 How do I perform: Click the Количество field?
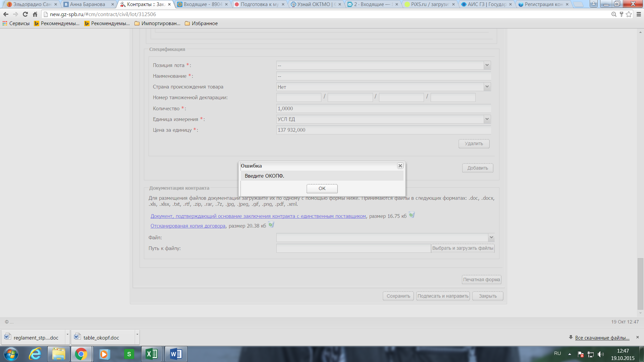(383, 108)
